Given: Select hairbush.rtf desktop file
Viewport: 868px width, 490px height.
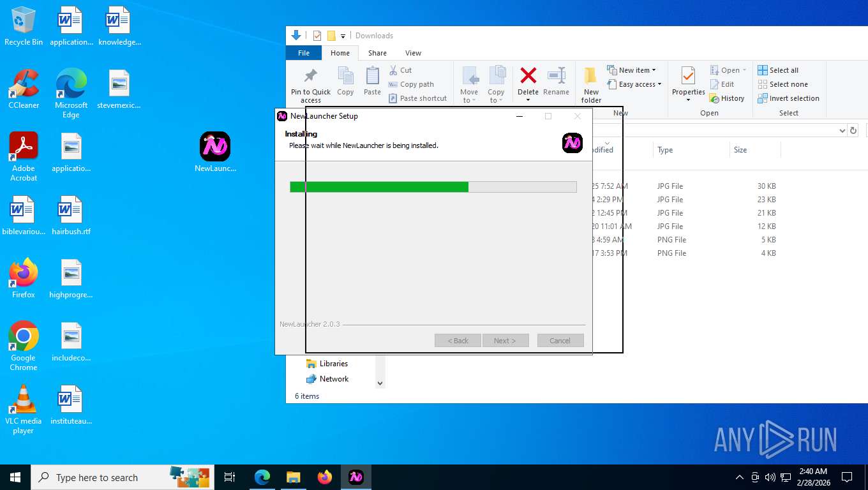Looking at the screenshot, I should click(x=71, y=216).
